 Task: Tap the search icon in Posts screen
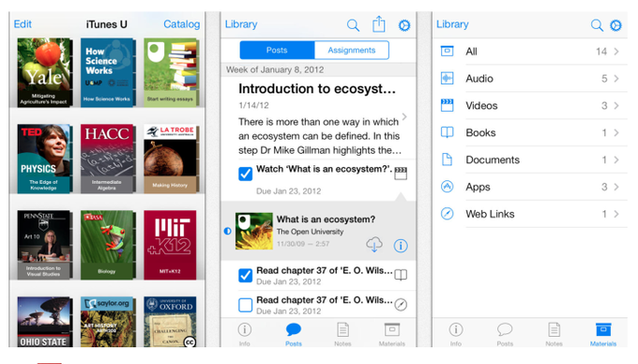(353, 25)
